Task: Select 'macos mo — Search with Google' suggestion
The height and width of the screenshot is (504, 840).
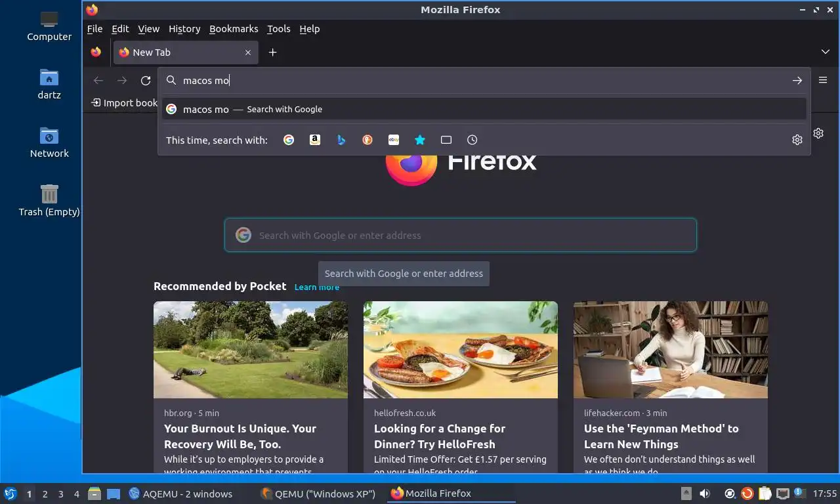Action: pos(484,109)
